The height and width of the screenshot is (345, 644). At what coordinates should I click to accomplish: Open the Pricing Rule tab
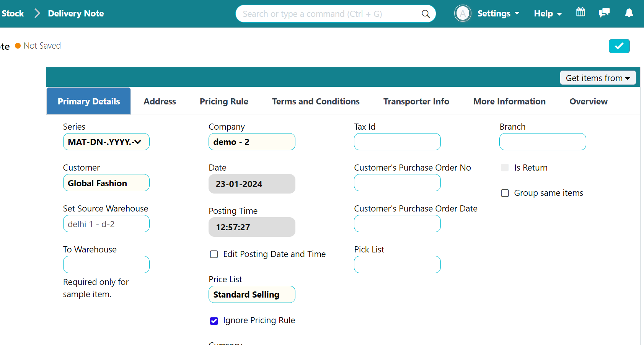[224, 101]
